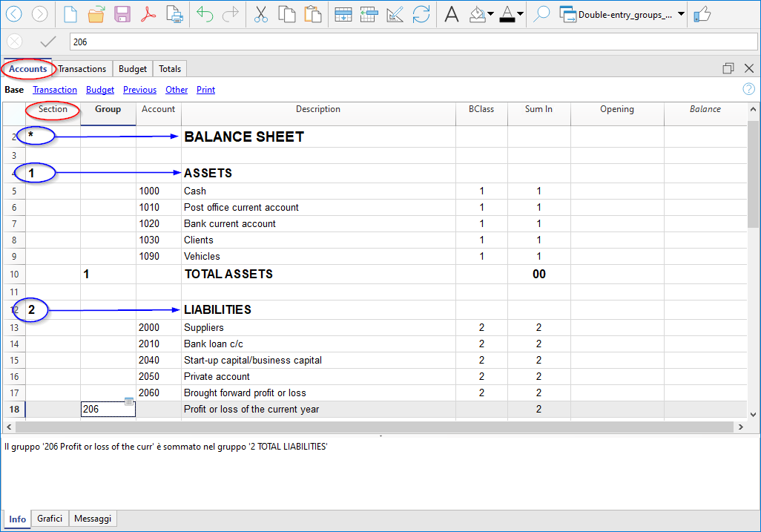The width and height of the screenshot is (761, 532).
Task: Click the New file icon
Action: point(70,14)
